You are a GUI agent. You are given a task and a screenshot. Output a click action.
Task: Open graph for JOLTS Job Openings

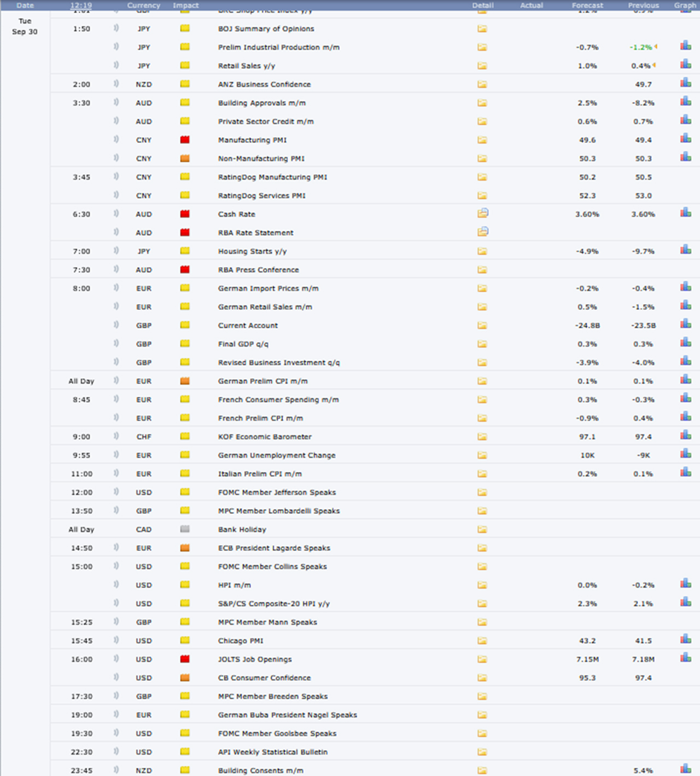[x=685, y=658]
